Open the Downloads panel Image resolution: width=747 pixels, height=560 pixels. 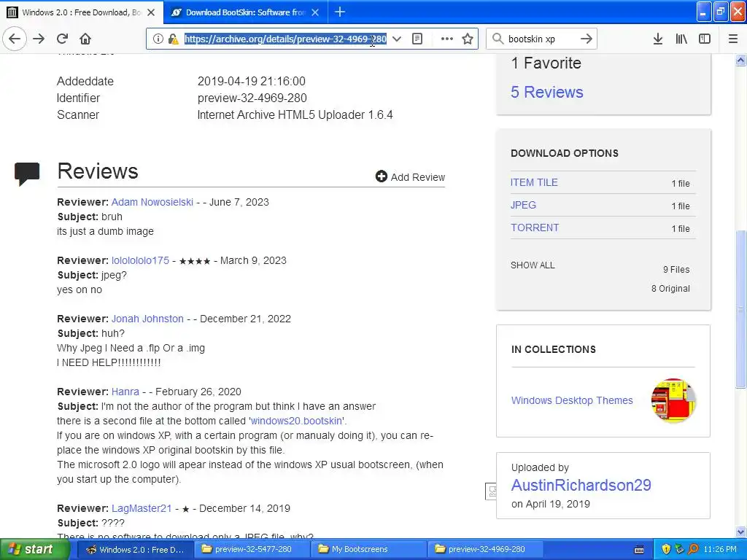tap(658, 39)
